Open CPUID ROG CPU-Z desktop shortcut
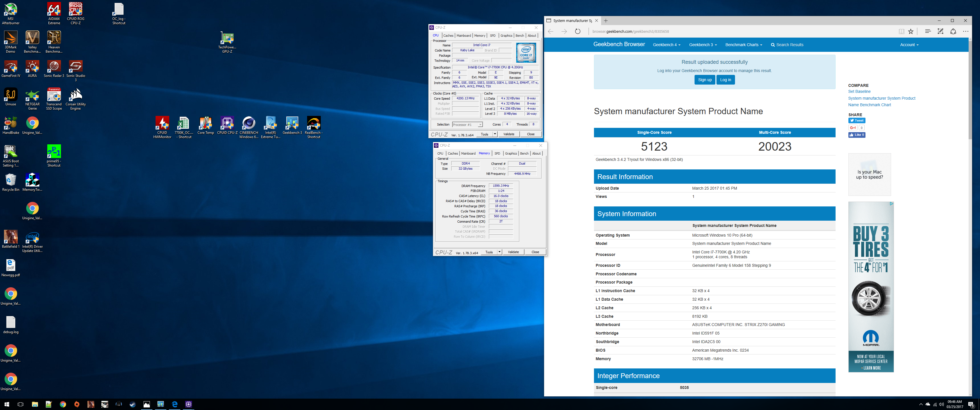The width and height of the screenshot is (980, 410). tap(75, 14)
